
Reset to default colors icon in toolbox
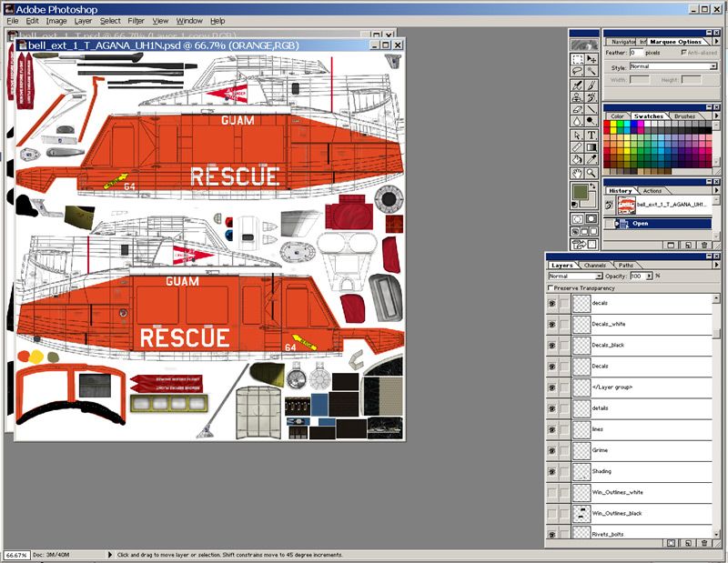(575, 205)
